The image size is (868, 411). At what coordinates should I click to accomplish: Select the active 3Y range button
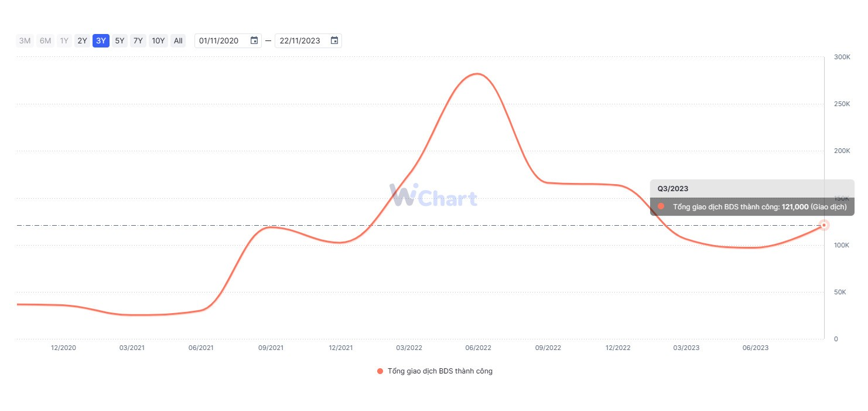pos(101,40)
